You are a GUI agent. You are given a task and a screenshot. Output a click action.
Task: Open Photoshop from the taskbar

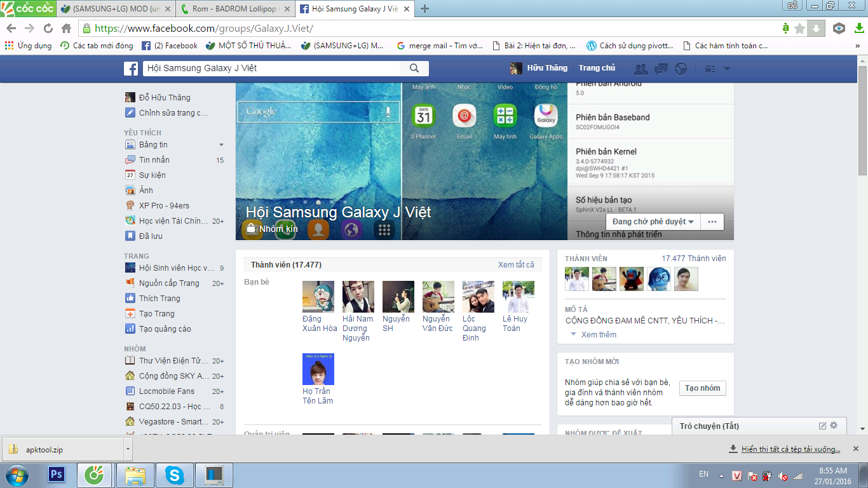pos(57,475)
